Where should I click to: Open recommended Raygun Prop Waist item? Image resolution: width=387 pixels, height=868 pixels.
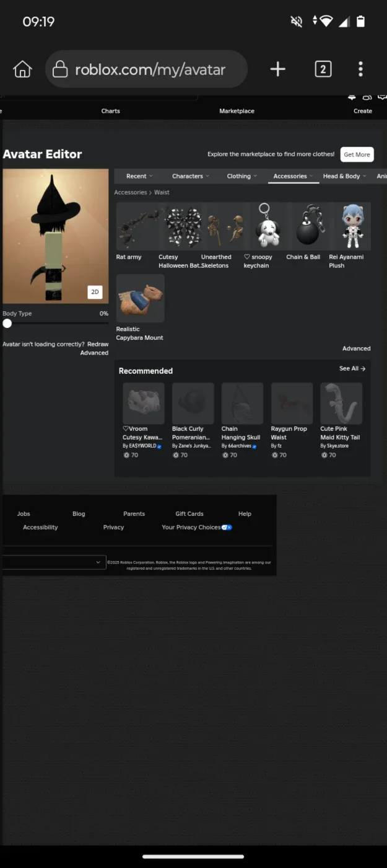point(292,404)
